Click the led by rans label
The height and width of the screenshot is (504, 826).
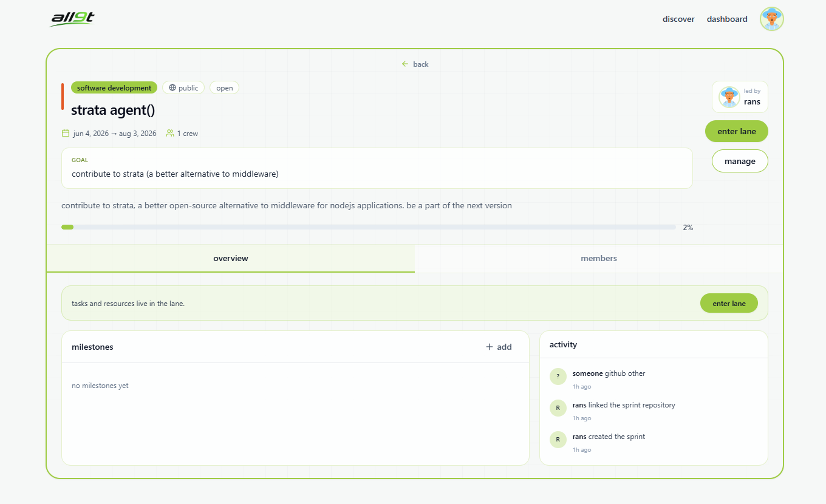[x=752, y=97]
